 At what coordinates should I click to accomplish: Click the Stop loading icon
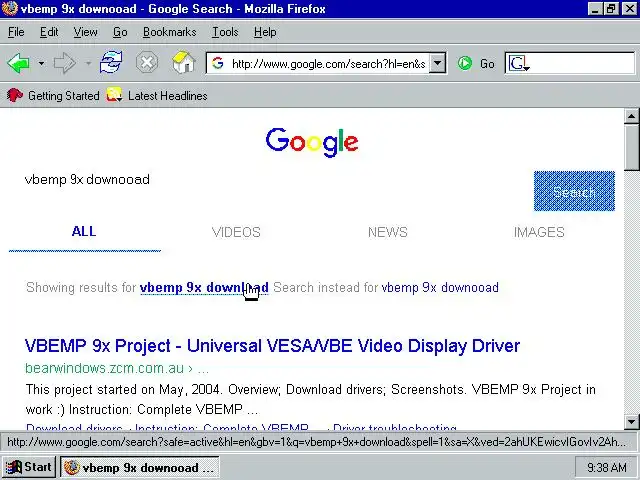point(147,62)
